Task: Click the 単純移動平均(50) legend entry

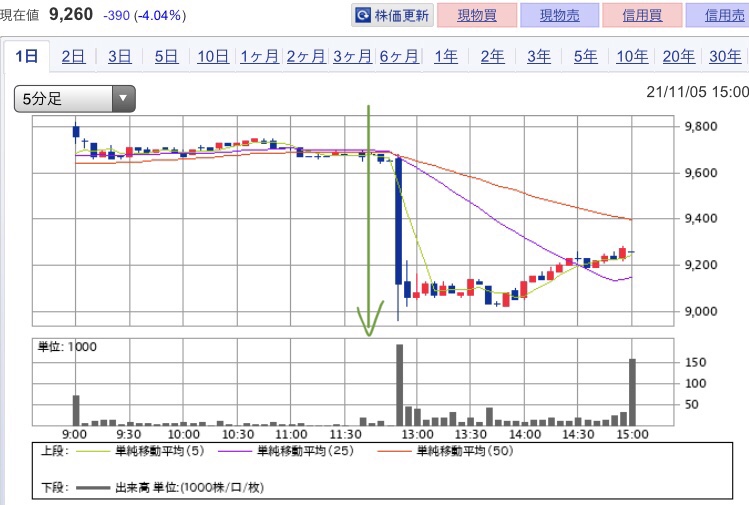Action: tap(445, 451)
